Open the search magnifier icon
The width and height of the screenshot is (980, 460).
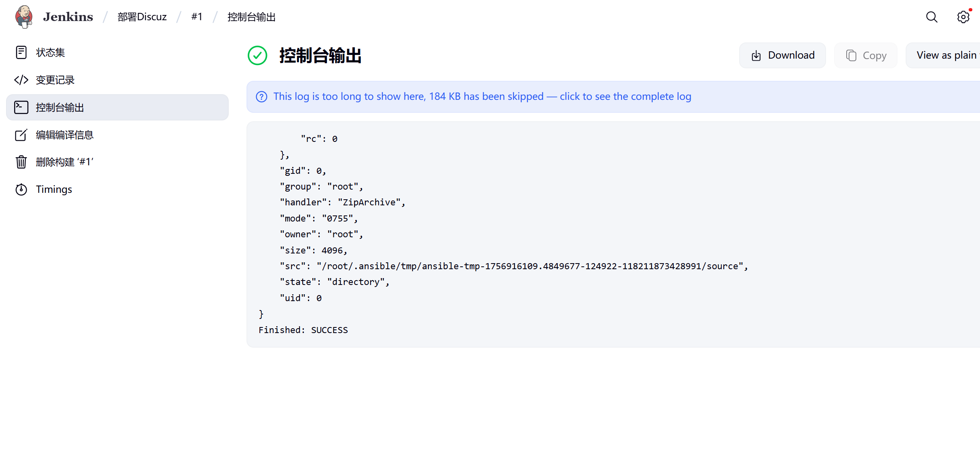[x=932, y=17]
